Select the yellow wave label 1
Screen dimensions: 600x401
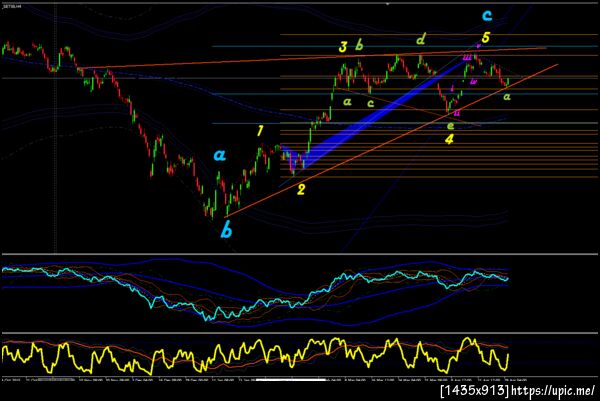click(x=260, y=131)
